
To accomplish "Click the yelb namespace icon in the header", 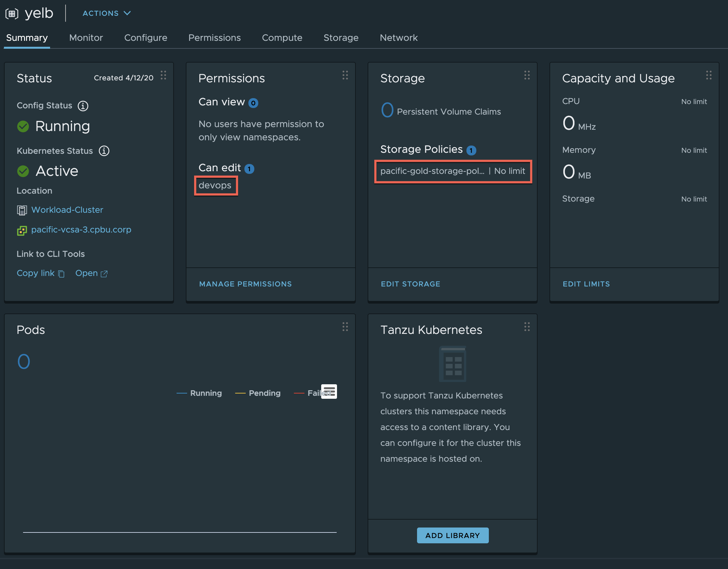I will click(12, 14).
